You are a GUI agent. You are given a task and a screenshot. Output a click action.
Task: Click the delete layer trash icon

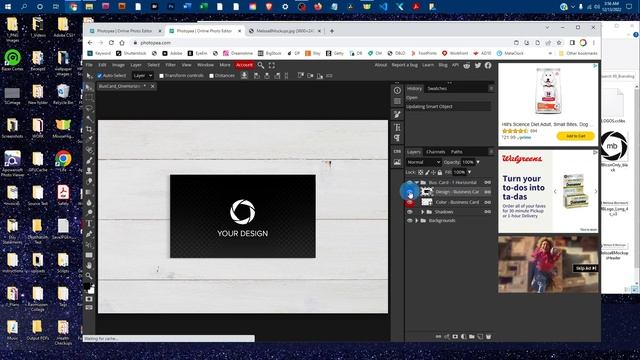489,337
